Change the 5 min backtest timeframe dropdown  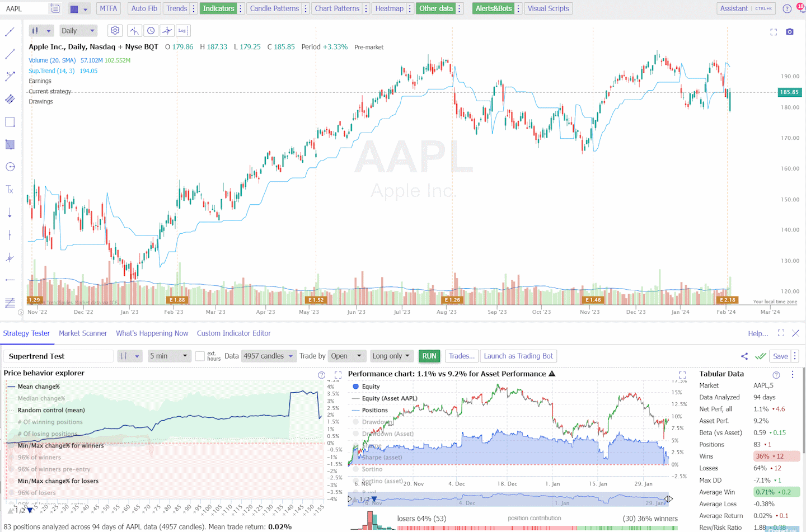pyautogui.click(x=169, y=356)
